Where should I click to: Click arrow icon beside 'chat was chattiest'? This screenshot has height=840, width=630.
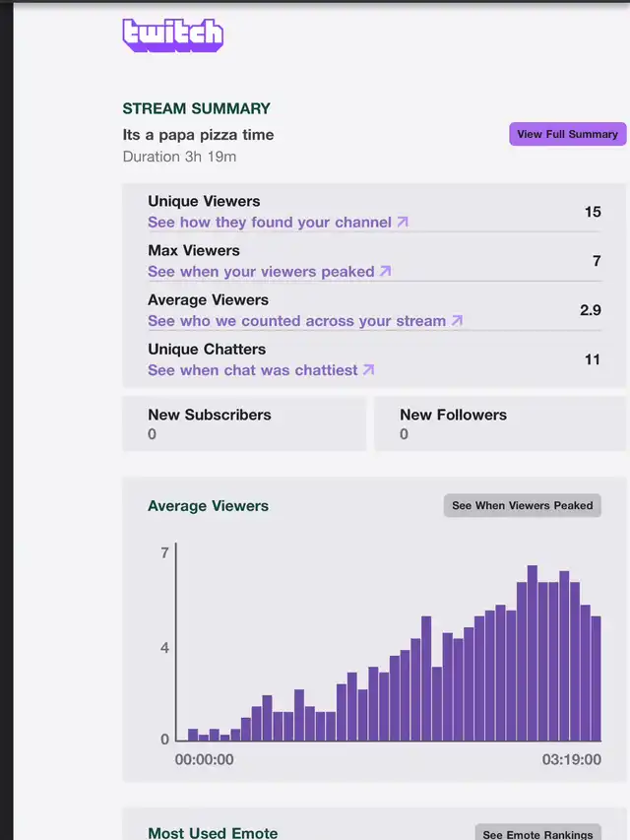[368, 370]
